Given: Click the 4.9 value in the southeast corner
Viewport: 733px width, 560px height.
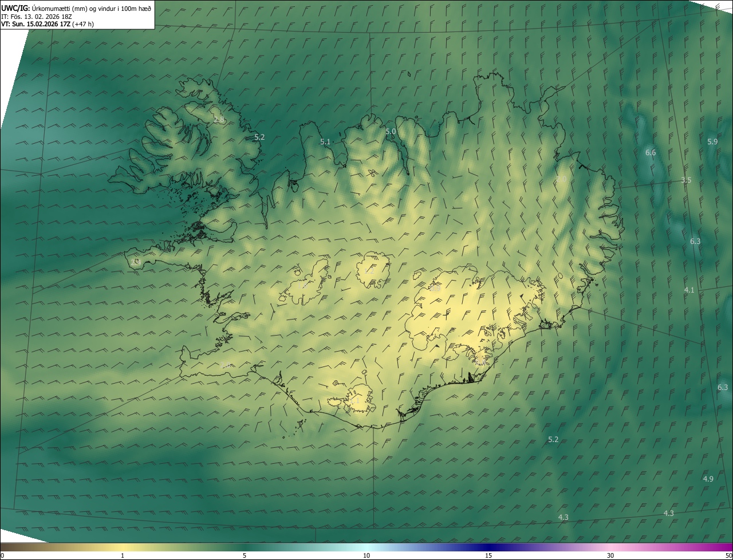Looking at the screenshot, I should pos(708,478).
